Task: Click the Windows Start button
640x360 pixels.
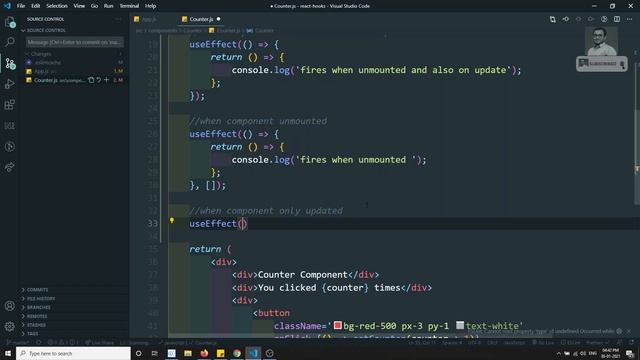Action: pos(8,353)
